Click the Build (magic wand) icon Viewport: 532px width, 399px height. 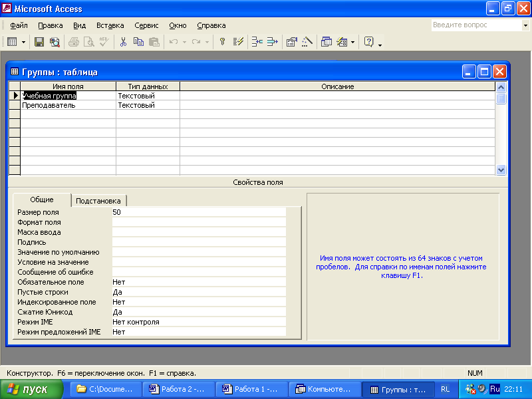[x=307, y=42]
